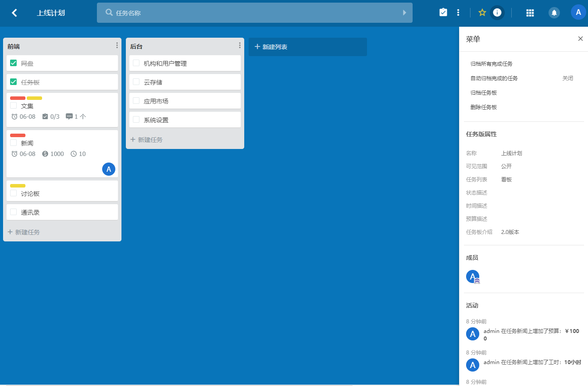Uncheck the 网盘 task checkbox
This screenshot has height=386, width=588.
pyautogui.click(x=14, y=63)
